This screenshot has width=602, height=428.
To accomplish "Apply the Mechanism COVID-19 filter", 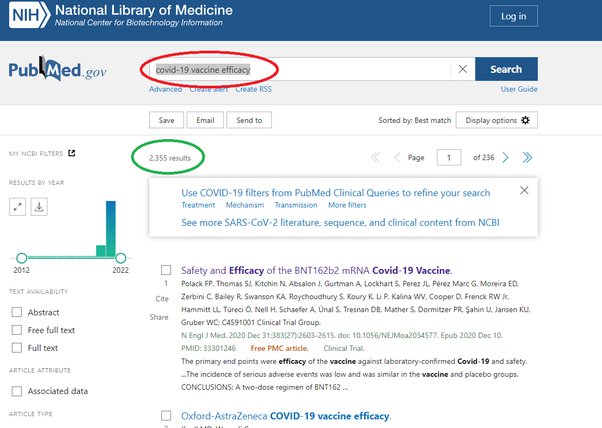I will (x=245, y=205).
